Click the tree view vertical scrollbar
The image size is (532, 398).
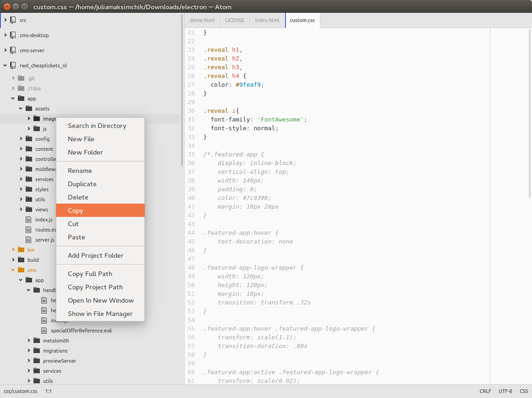click(x=182, y=90)
